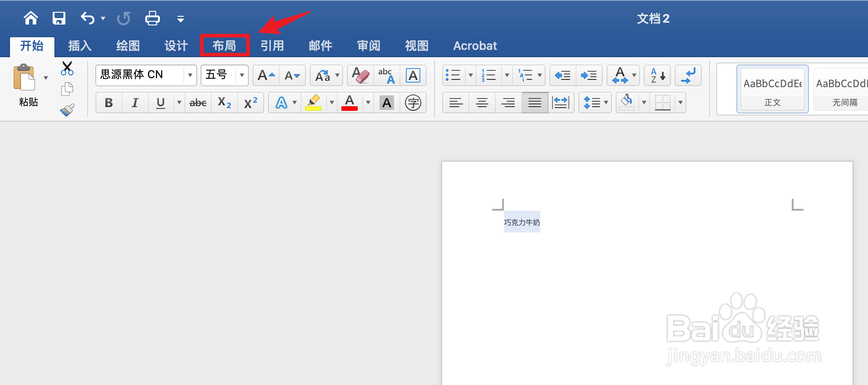Apply numbered list
Image resolution: width=868 pixels, height=385 pixels.
point(489,75)
